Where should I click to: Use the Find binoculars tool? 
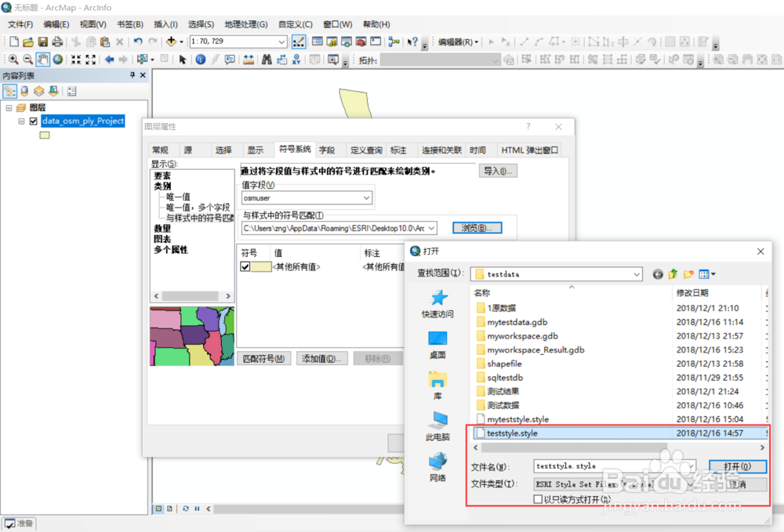(x=267, y=60)
